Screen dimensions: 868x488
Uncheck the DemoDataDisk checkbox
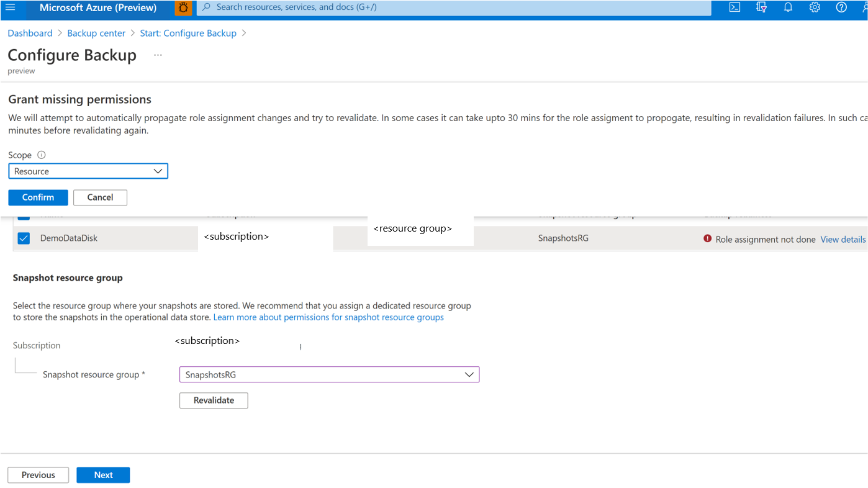[24, 238]
